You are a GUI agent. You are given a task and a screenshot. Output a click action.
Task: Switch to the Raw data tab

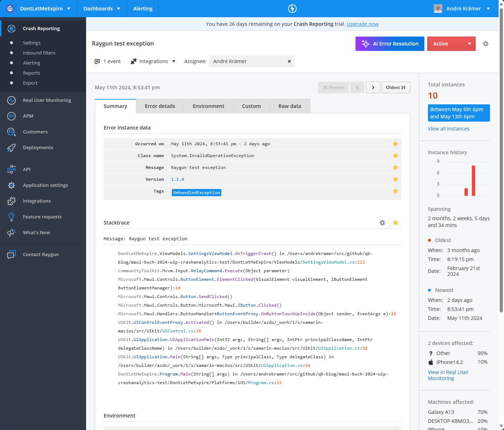[x=289, y=106]
